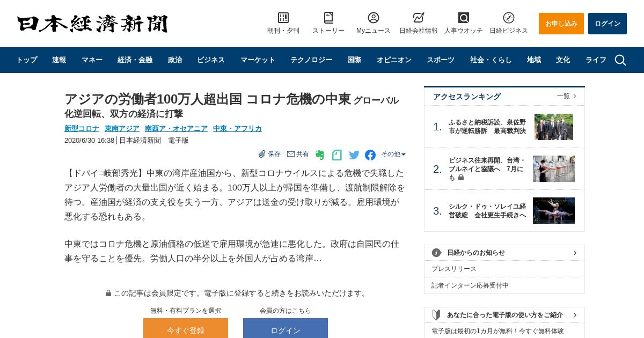This screenshot has height=338, width=644.
Task: Share the article on Twitter
Action: click(354, 155)
